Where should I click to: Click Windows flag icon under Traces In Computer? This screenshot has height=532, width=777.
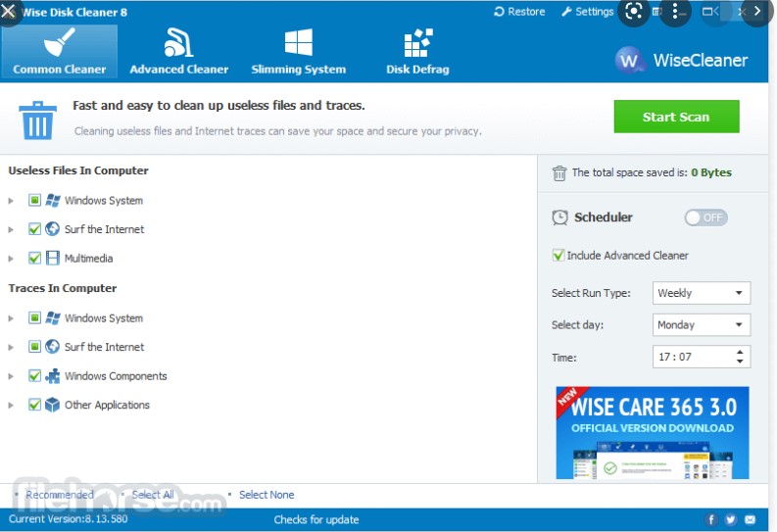(x=53, y=317)
